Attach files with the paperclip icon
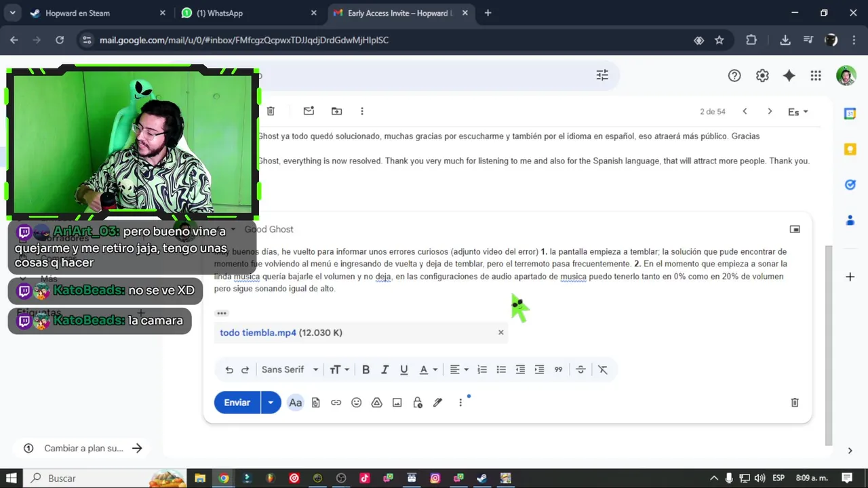Screen dimensions: 868x488 click(315, 403)
